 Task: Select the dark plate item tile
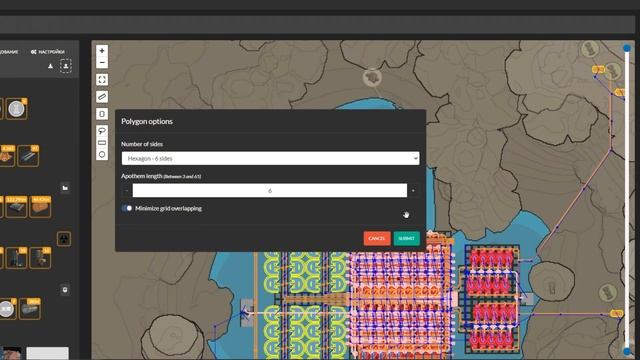17,207
